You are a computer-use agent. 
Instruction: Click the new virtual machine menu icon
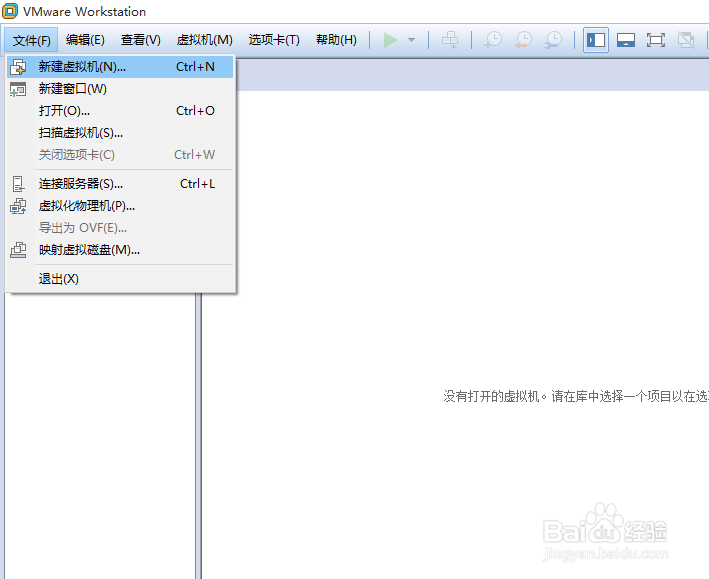tap(18, 67)
